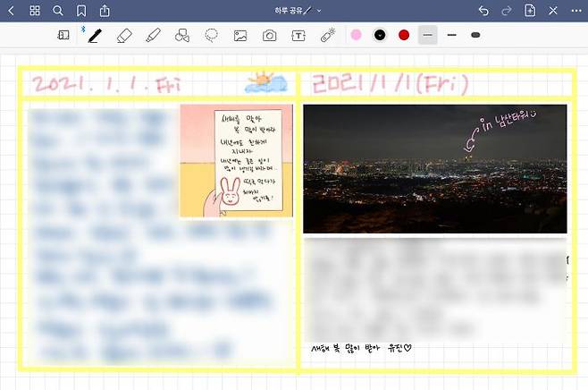The image size is (588, 390).
Task: Select the thinnest stroke width
Action: coord(428,35)
